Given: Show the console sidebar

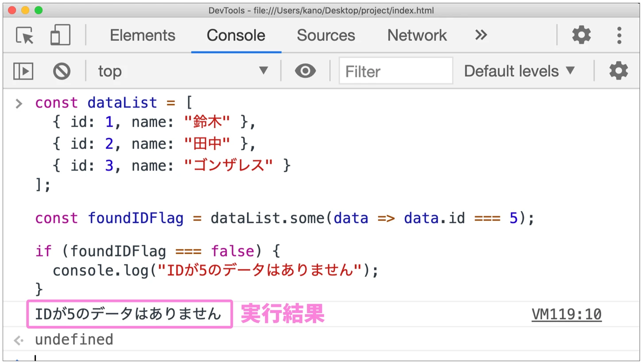Looking at the screenshot, I should [23, 71].
